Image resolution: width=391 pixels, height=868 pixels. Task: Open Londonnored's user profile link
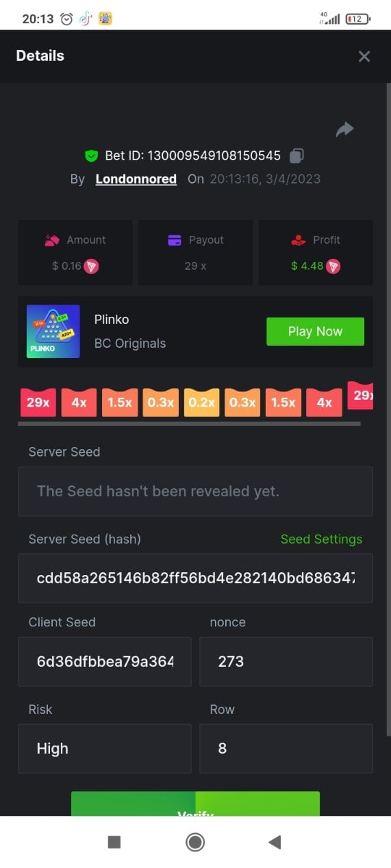tap(136, 179)
